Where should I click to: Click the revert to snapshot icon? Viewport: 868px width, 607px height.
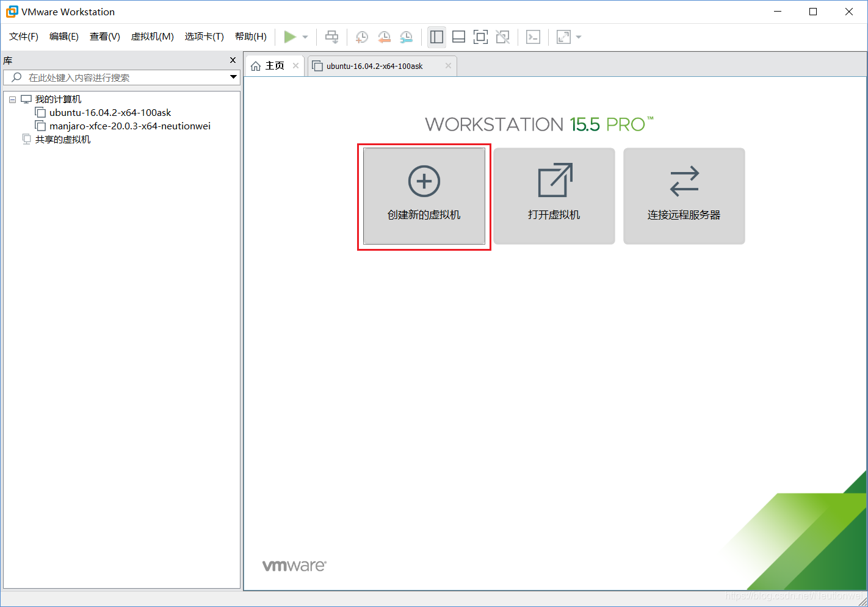384,37
